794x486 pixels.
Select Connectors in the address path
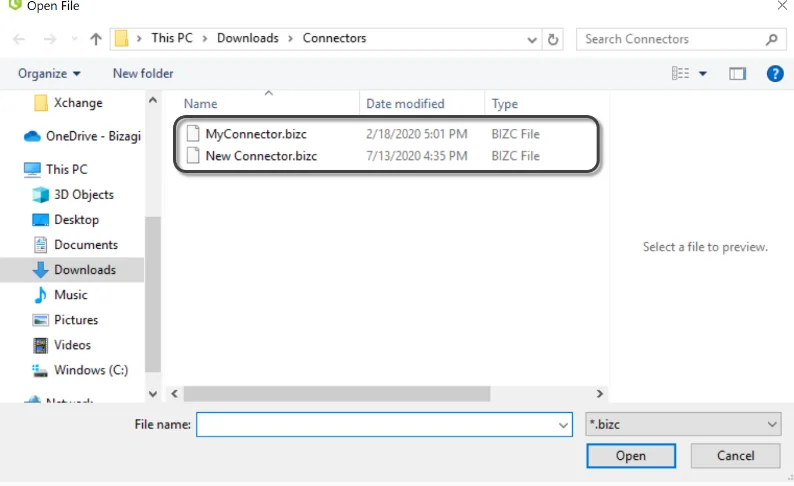pos(334,38)
